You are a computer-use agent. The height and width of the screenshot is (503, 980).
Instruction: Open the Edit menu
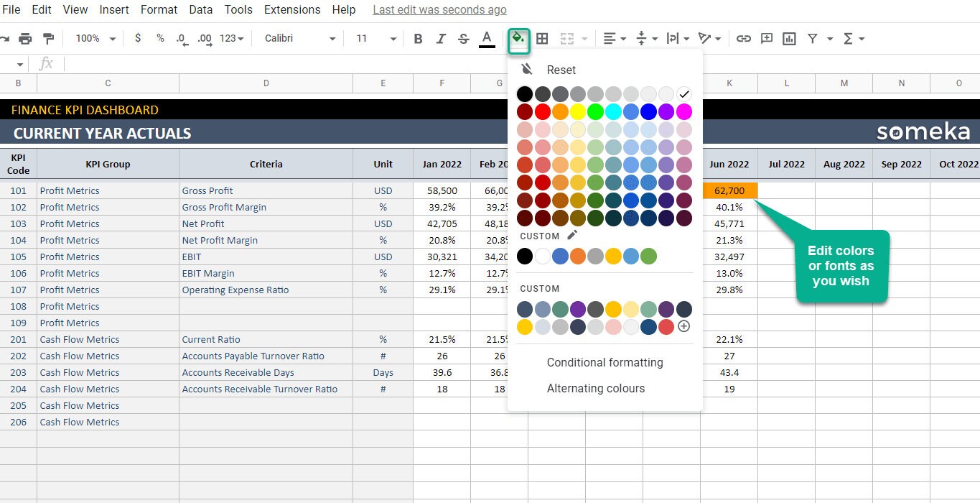click(x=42, y=10)
